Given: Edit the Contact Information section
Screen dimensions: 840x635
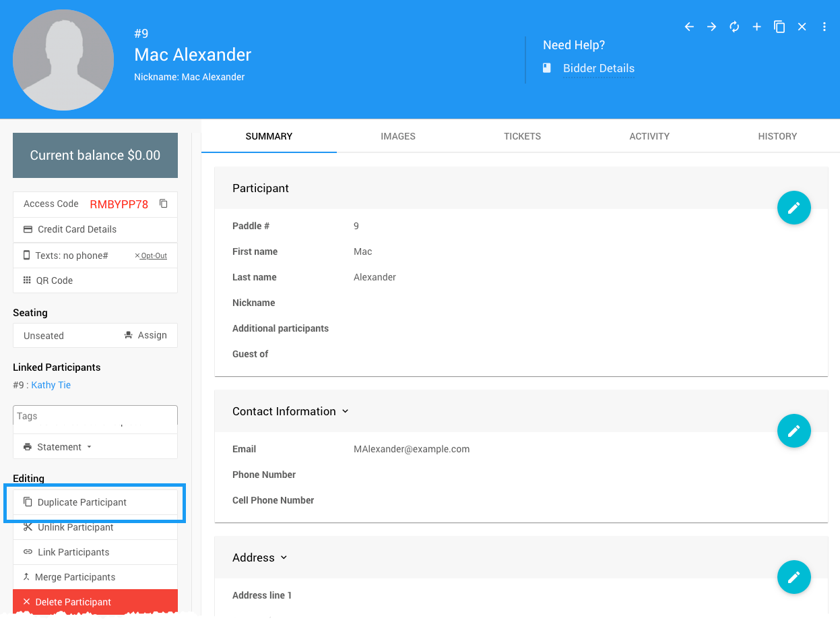Looking at the screenshot, I should coord(794,431).
